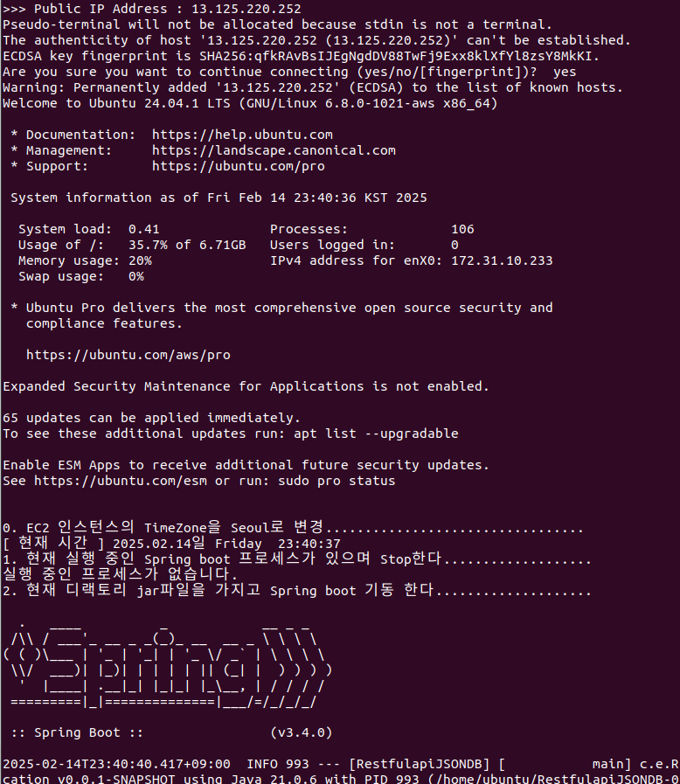
Task: Click the 'Pseudo-terminal will not be allocated' line
Action: tap(277, 24)
